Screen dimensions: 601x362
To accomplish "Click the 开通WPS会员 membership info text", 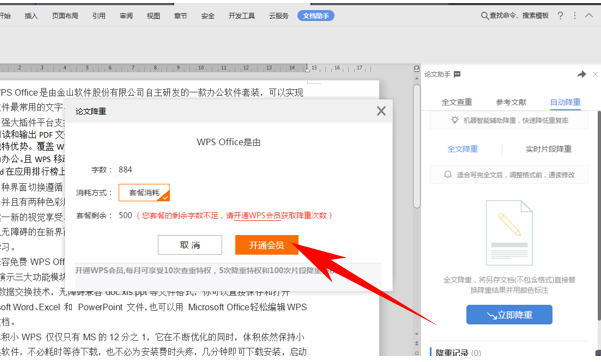I will pos(205,270).
